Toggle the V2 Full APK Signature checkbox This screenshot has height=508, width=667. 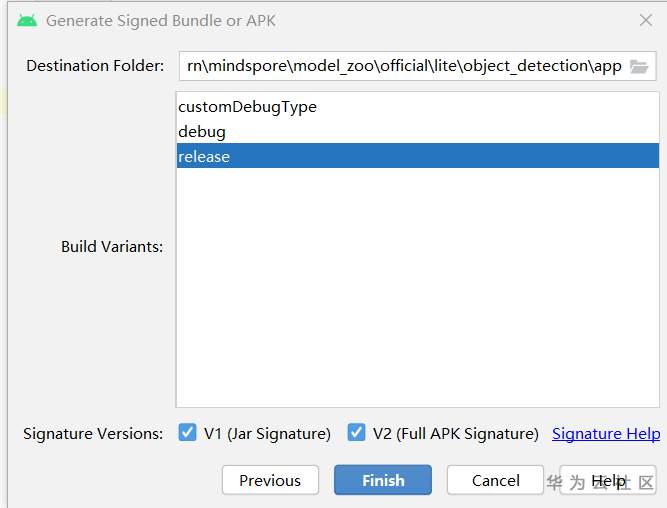[x=356, y=433]
